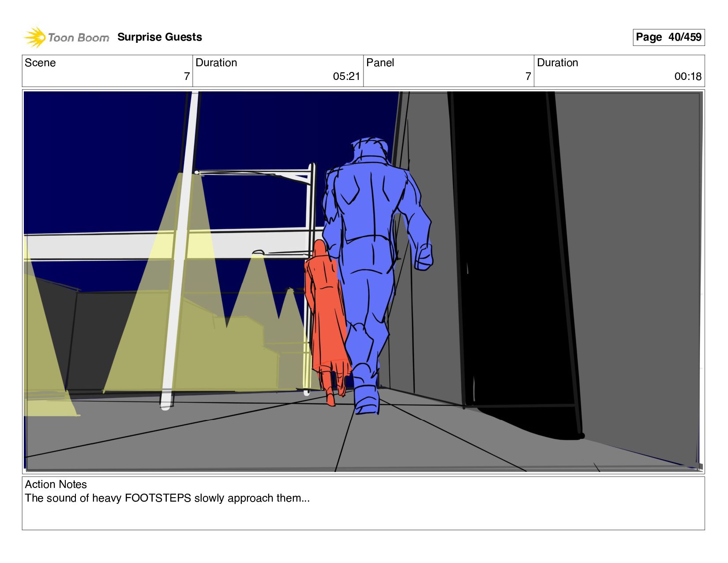This screenshot has height=563, width=728.
Task: Click the scene number 7 value
Action: tap(187, 76)
